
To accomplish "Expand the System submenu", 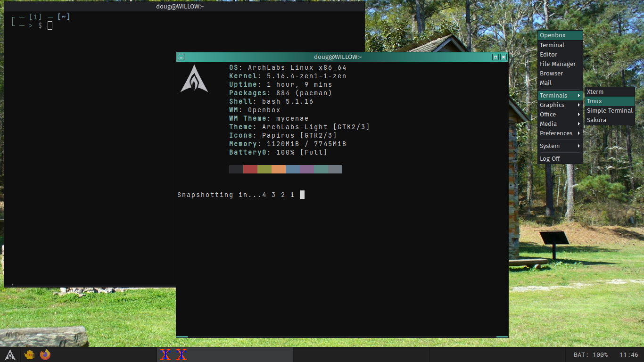I will coord(560,146).
